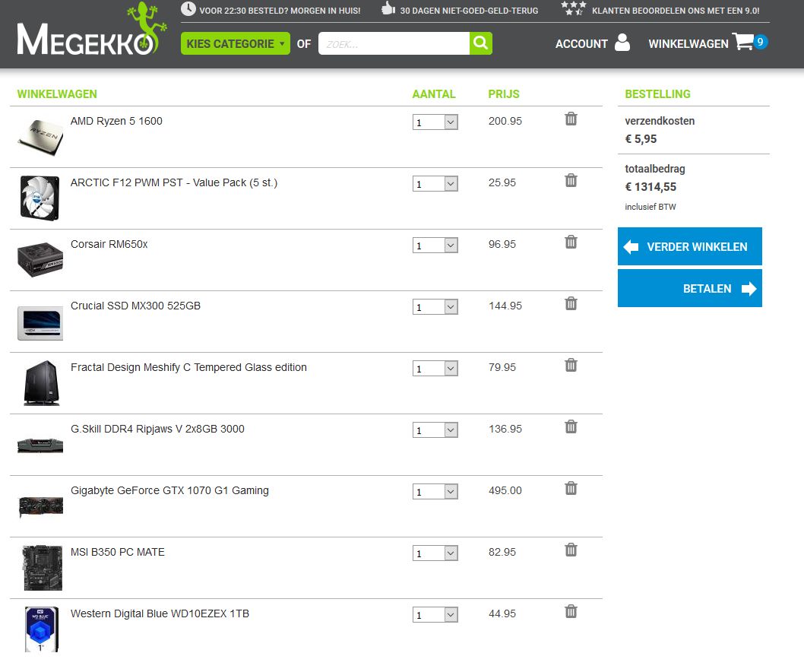Image resolution: width=804 pixels, height=672 pixels.
Task: Trash the Corsair RM650x item
Action: [571, 242]
